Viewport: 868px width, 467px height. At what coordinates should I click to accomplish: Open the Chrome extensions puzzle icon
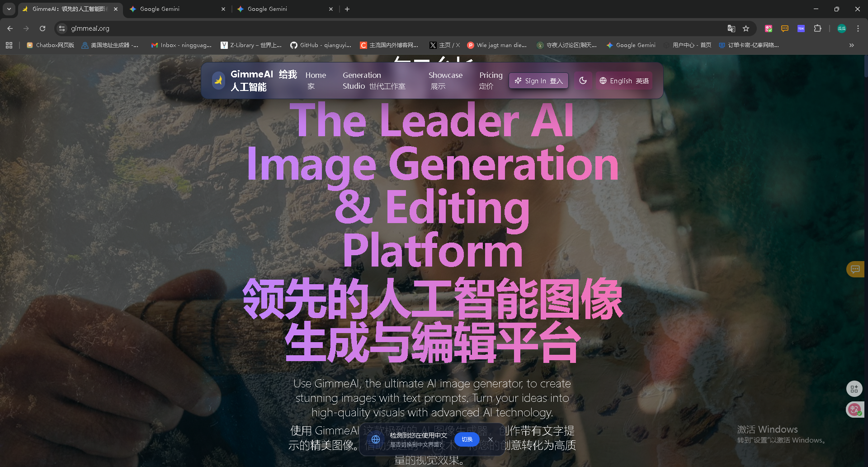pos(818,29)
